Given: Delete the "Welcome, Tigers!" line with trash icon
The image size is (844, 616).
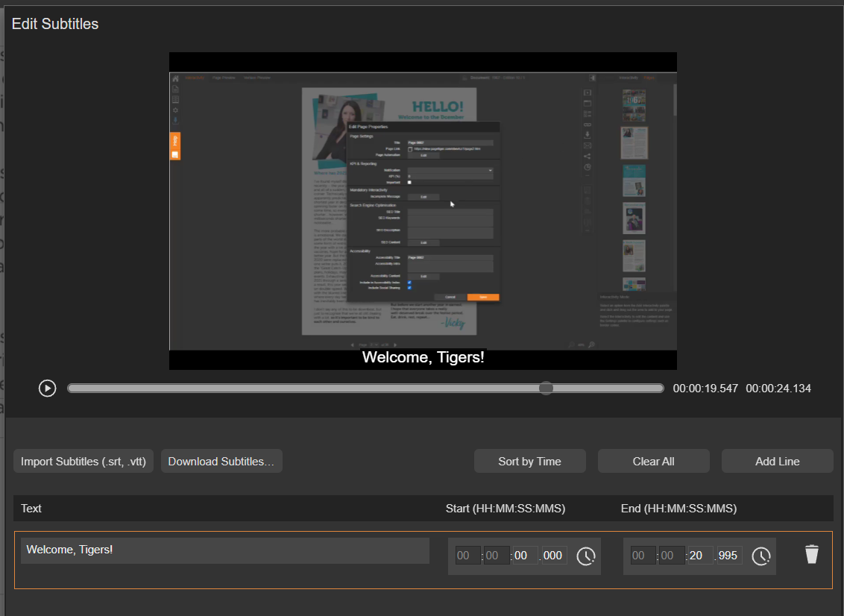Looking at the screenshot, I should [812, 554].
